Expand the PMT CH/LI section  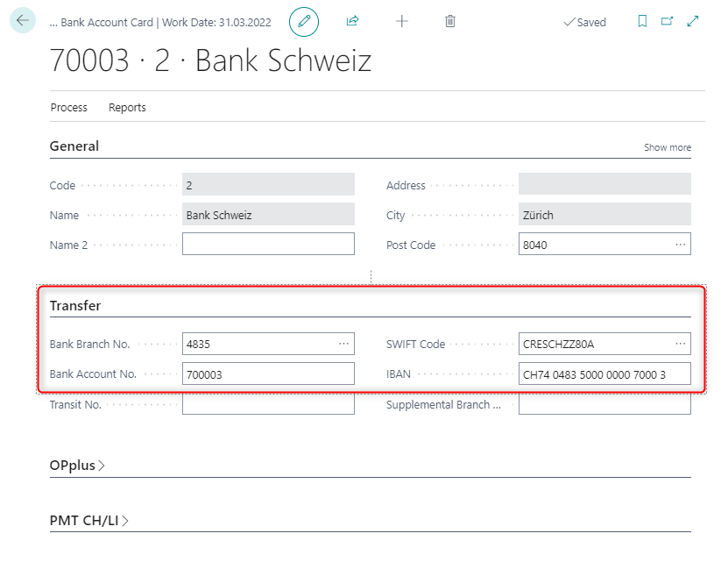click(x=88, y=521)
